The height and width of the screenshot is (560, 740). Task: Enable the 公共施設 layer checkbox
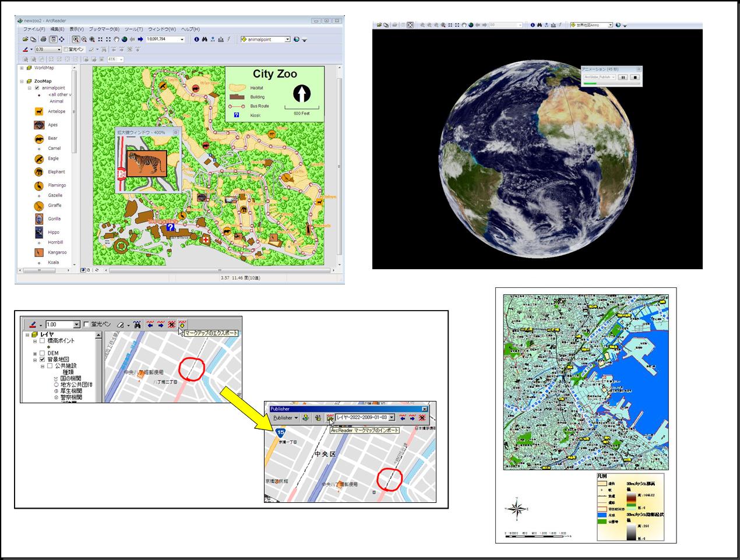pos(50,366)
